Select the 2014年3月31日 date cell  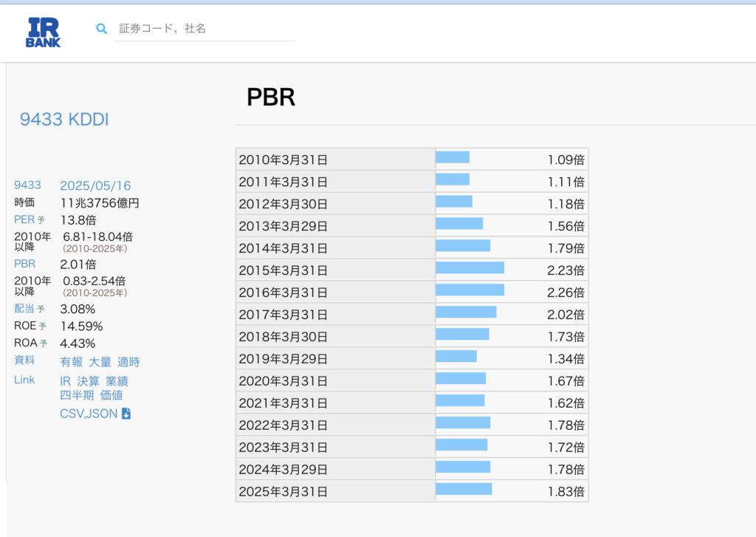click(336, 248)
